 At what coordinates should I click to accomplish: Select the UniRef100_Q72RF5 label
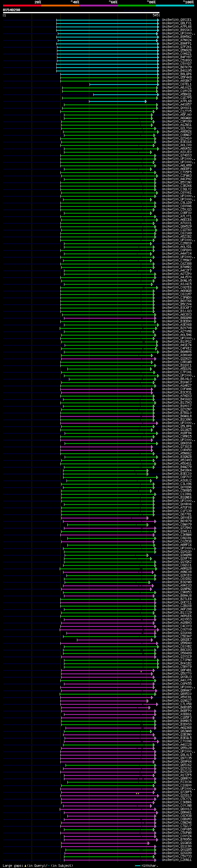[176, 793]
